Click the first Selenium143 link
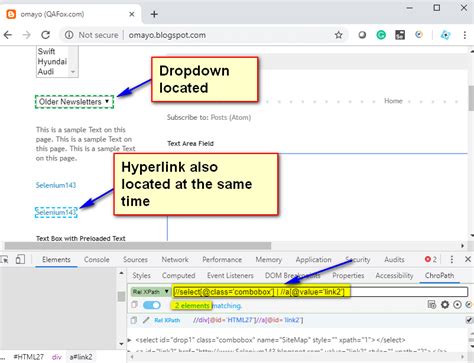The width and height of the screenshot is (474, 363). click(x=56, y=185)
